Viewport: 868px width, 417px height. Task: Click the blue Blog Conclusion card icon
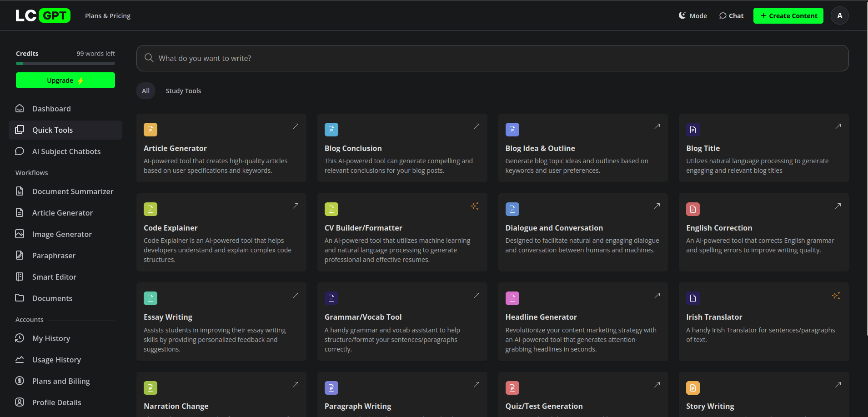tap(331, 130)
